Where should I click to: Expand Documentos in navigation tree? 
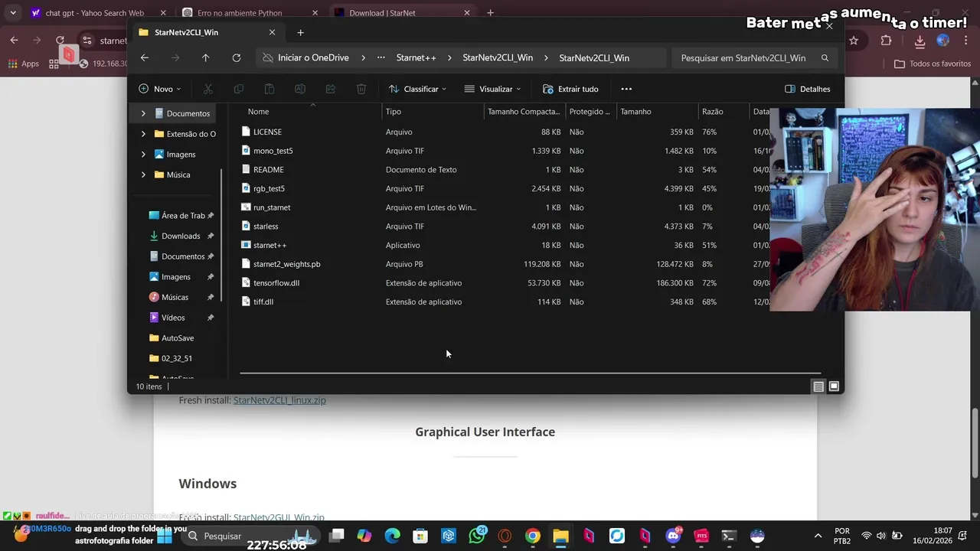(143, 113)
